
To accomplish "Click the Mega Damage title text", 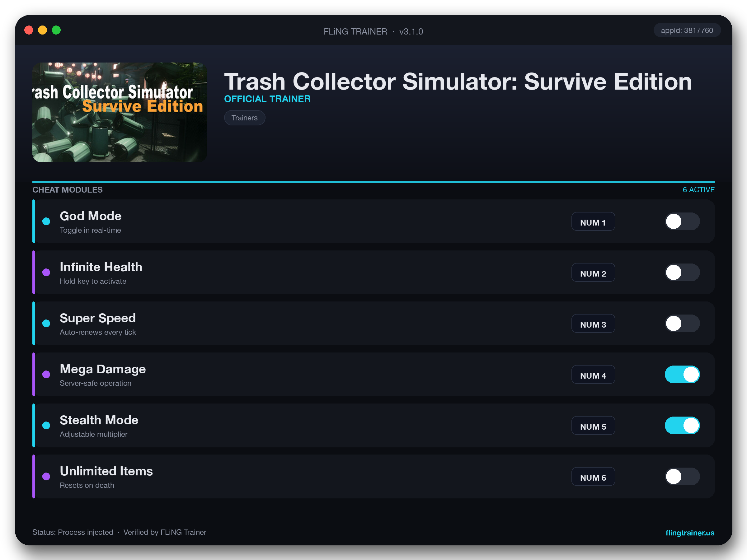I will click(103, 369).
